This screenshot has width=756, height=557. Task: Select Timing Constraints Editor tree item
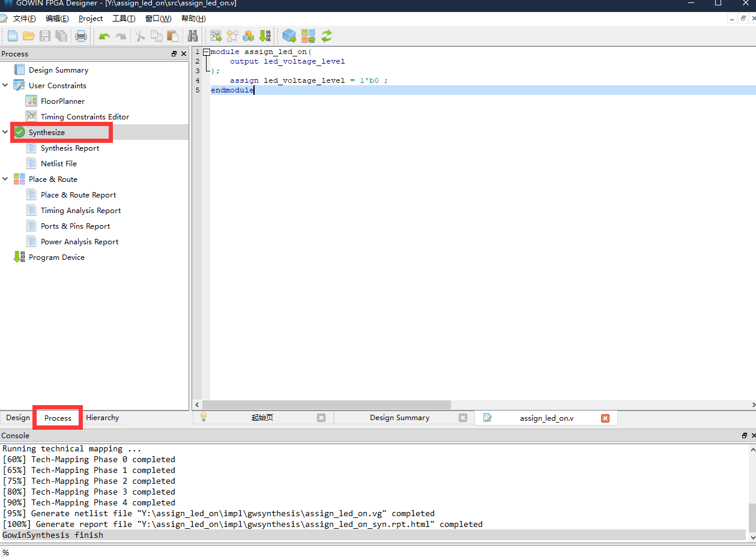coord(85,117)
